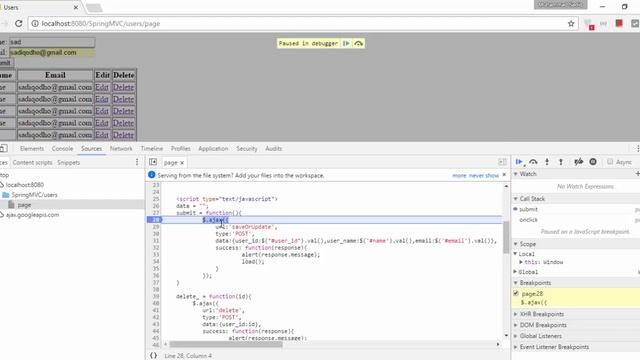Open the Application tab
Viewport: 640px width, 360px height.
pyautogui.click(x=213, y=149)
